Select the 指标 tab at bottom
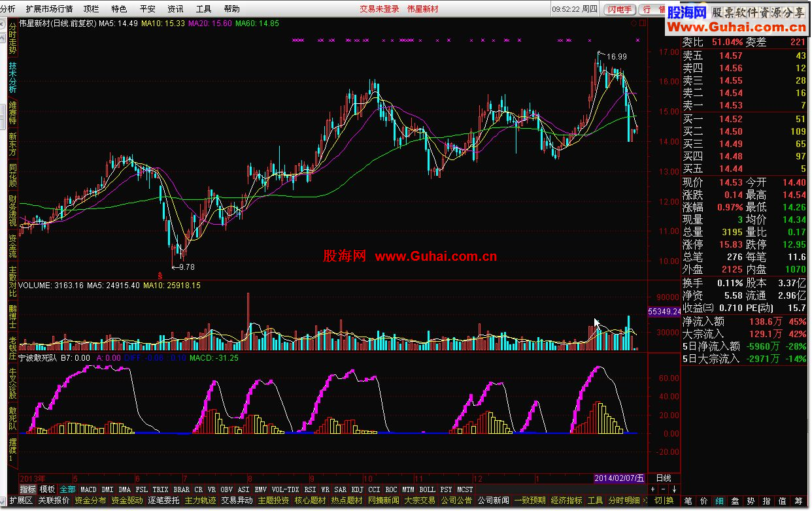 pyautogui.click(x=28, y=489)
